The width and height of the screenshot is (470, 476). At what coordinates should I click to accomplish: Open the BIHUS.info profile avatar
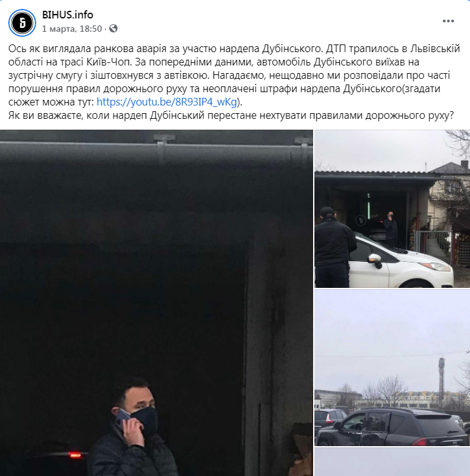(x=22, y=23)
